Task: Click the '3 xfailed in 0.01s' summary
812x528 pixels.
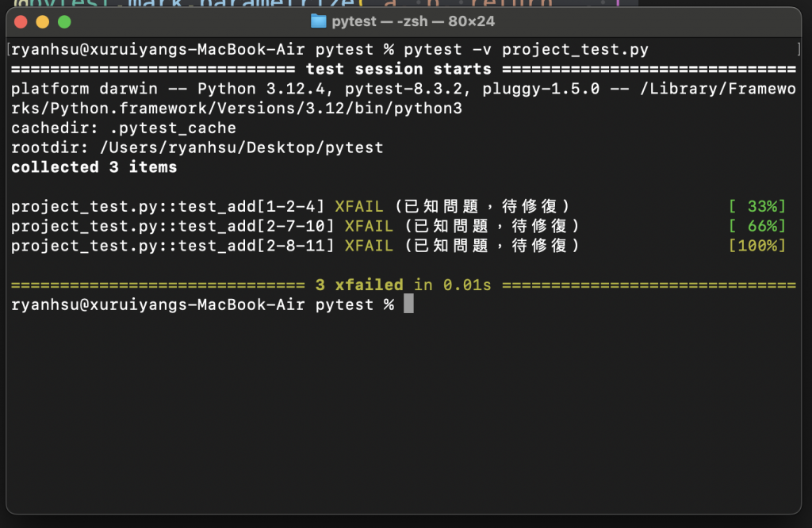Action: 403,285
